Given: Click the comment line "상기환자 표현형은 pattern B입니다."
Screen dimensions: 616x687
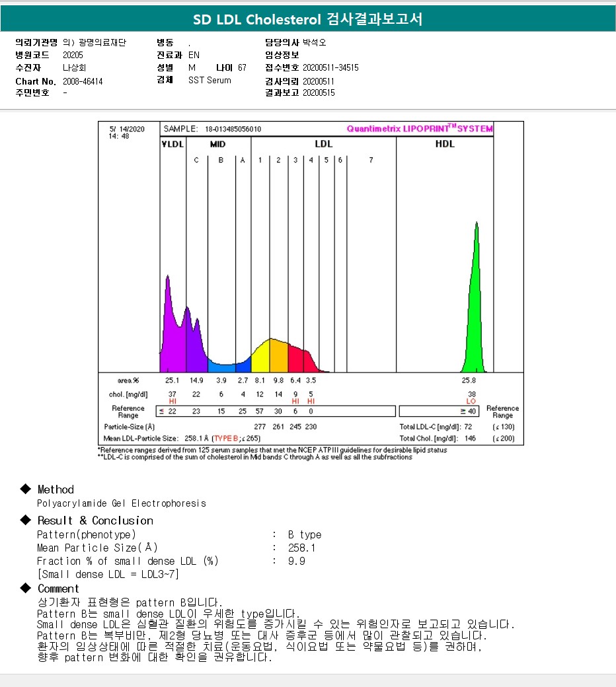Looking at the screenshot, I should pos(130,602).
